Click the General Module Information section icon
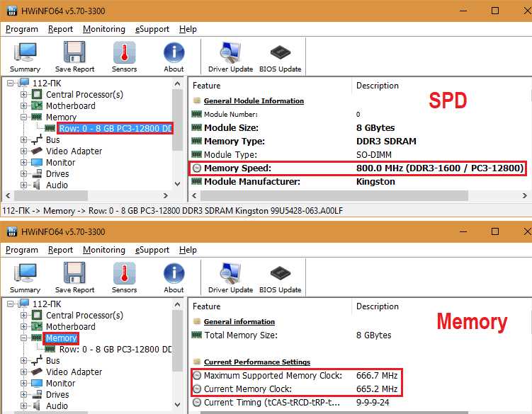This screenshot has height=414, width=532. coord(196,100)
